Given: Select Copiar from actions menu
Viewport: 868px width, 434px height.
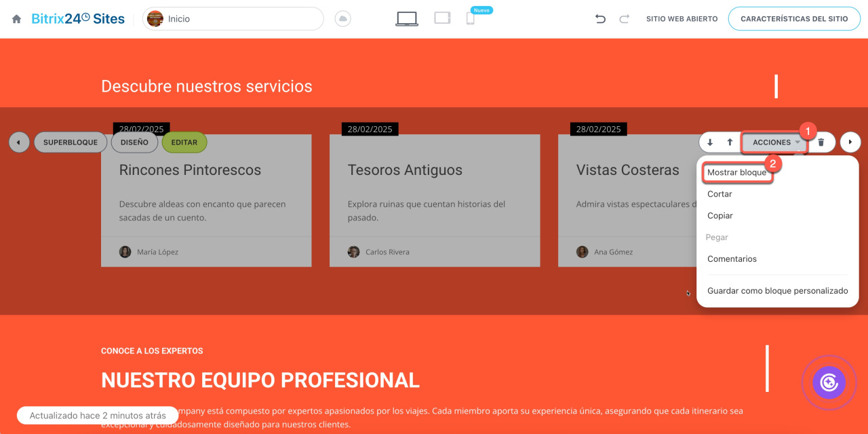Looking at the screenshot, I should (x=719, y=216).
